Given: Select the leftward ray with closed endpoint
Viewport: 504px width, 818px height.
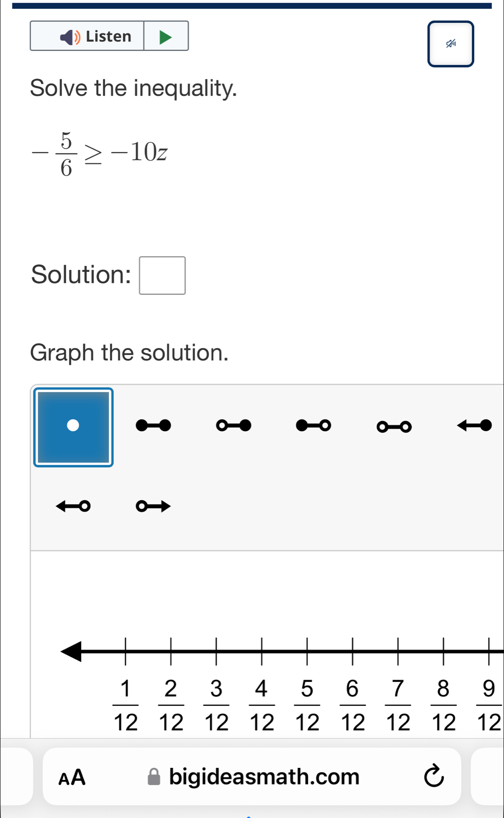Looking at the screenshot, I should [474, 426].
